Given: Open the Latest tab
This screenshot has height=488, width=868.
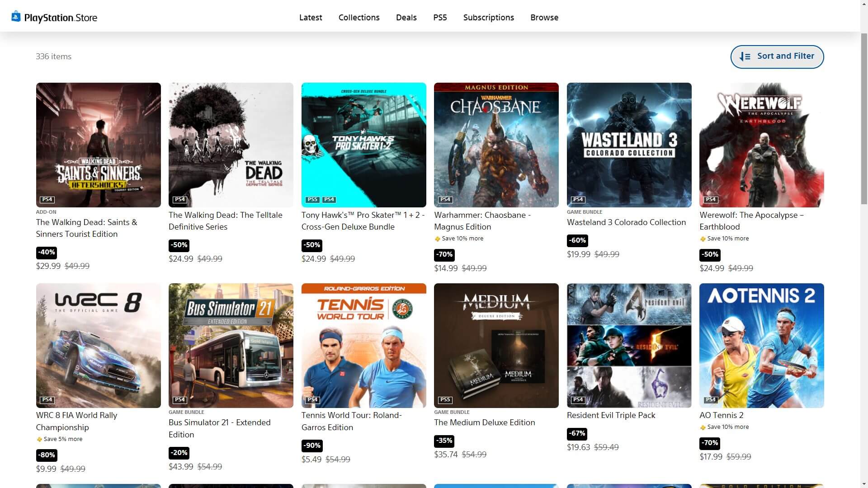Looking at the screenshot, I should (311, 18).
